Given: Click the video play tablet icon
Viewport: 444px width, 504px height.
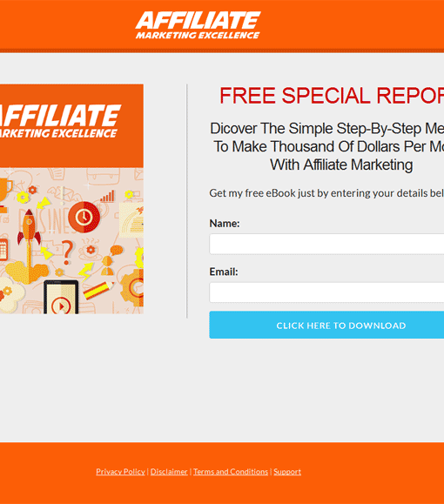Looking at the screenshot, I should [x=61, y=297].
